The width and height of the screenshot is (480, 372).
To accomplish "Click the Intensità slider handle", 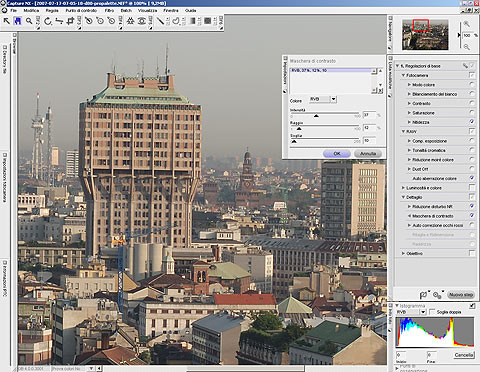I will tap(316, 116).
